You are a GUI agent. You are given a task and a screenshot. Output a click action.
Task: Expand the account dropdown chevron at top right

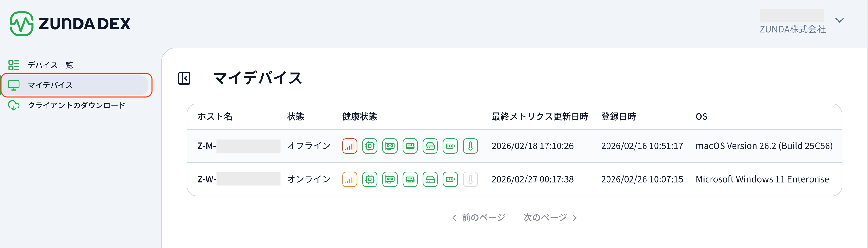tap(839, 20)
